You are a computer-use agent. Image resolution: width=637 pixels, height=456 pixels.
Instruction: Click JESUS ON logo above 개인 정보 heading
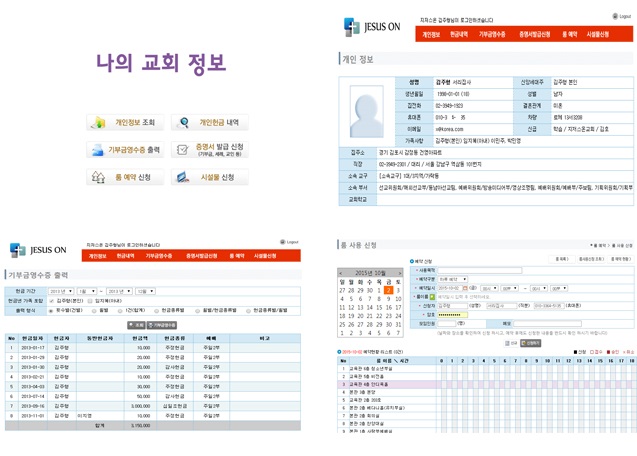371,27
